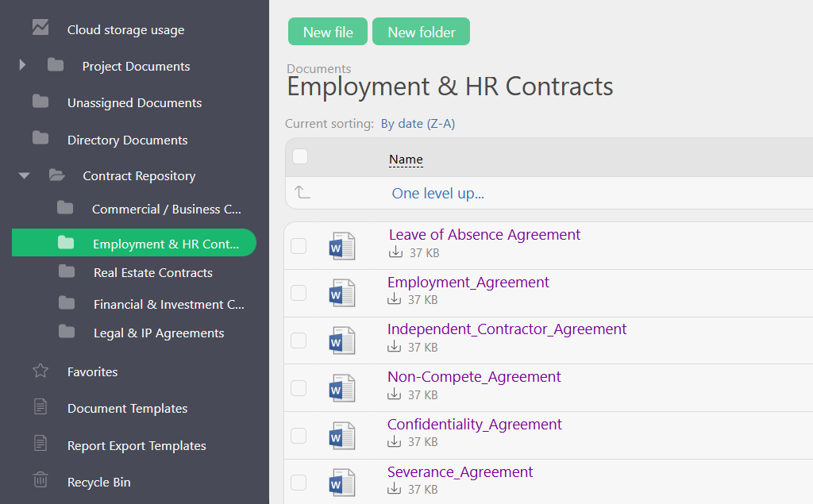Image resolution: width=813 pixels, height=504 pixels.
Task: Check the Leave of Absence Agreement checkbox
Action: tap(299, 246)
